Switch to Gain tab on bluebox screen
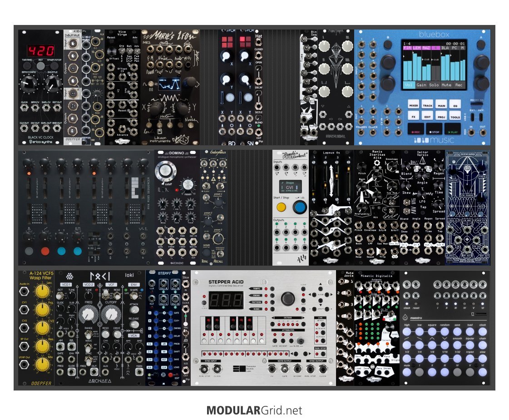 click(x=421, y=85)
